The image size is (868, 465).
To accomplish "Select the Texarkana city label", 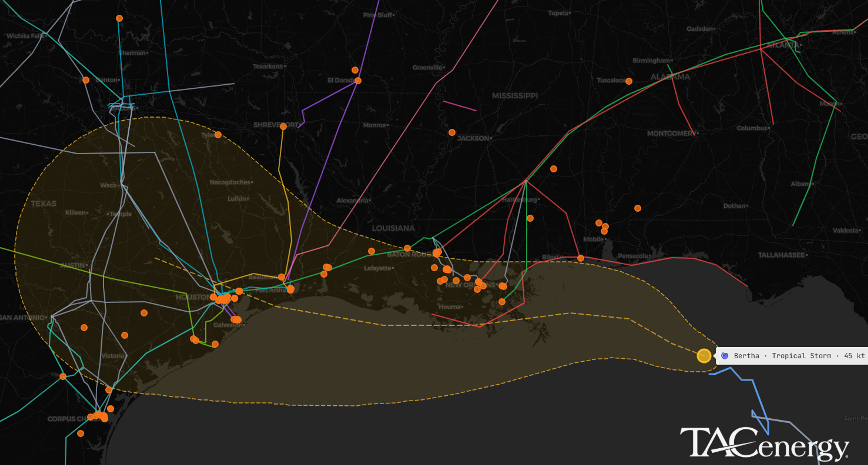I will pos(268,66).
